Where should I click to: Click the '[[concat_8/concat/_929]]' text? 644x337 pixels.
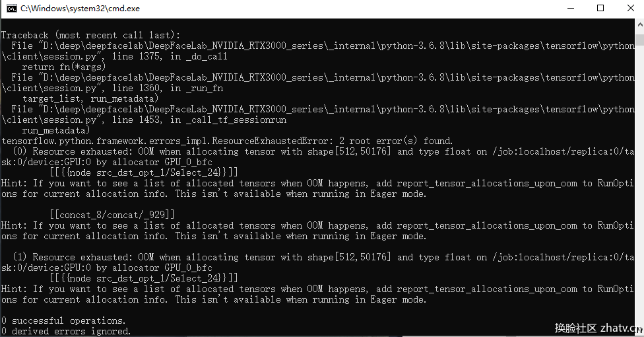point(112,214)
